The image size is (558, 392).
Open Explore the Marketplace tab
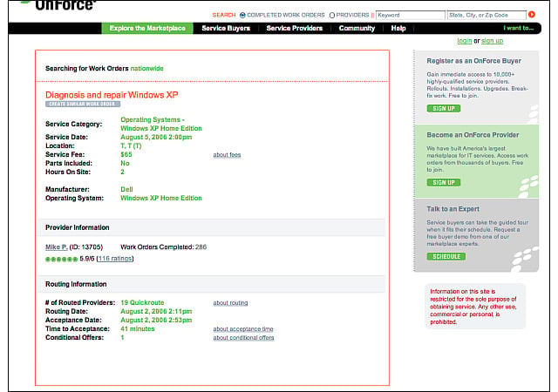click(x=147, y=28)
